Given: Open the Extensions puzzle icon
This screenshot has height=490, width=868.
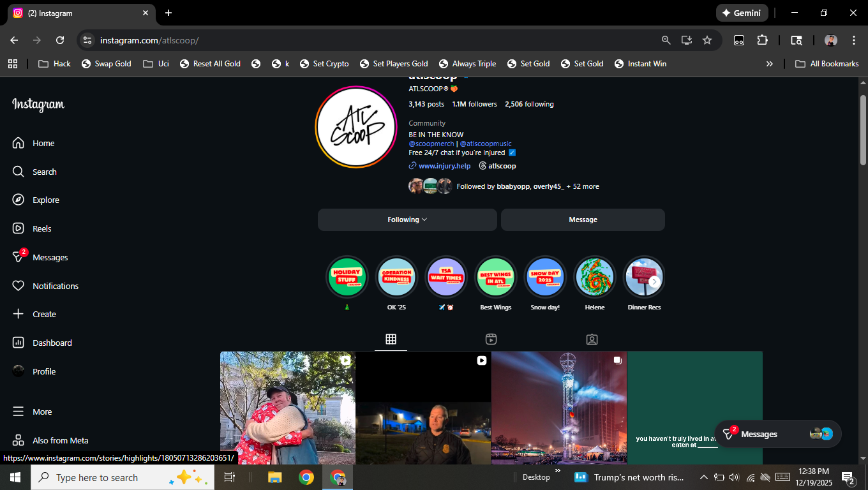Looking at the screenshot, I should coord(762,40).
